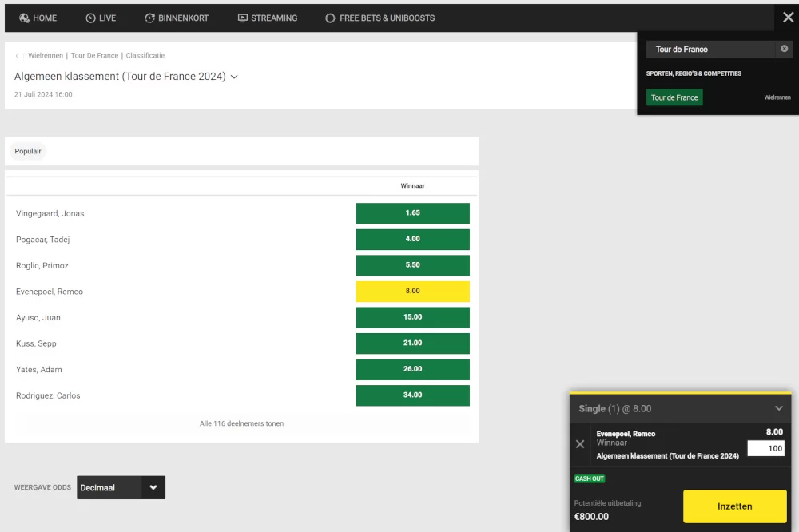Image resolution: width=799 pixels, height=532 pixels.
Task: Close the search panel with the X
Action: coord(788,18)
